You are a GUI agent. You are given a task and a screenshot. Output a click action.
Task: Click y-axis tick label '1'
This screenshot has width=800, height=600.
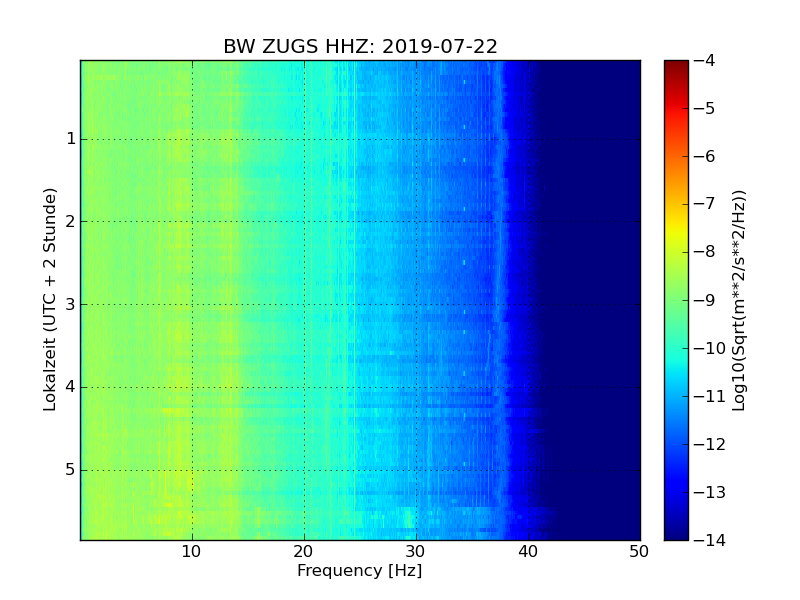[x=71, y=139]
